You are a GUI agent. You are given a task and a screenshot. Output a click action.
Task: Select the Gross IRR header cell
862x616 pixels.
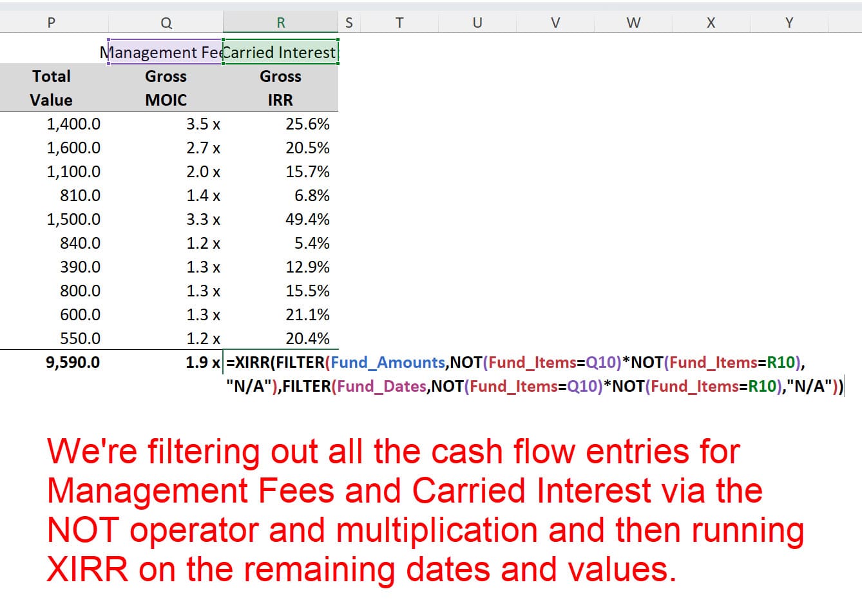coord(280,88)
